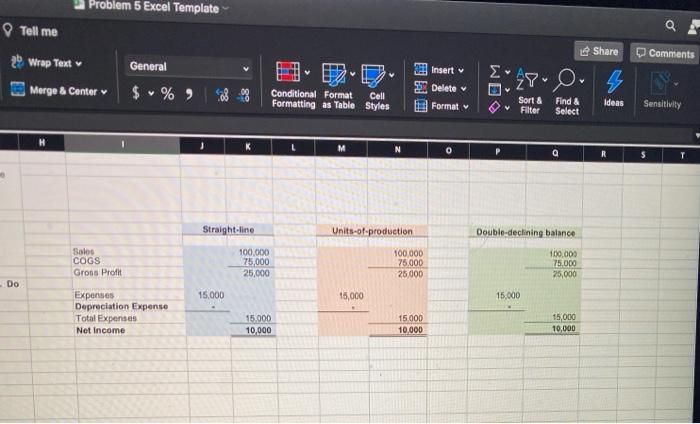Image resolution: width=700 pixels, height=424 pixels.
Task: Select Double-declining net income 10,000 cell
Action: pos(564,328)
